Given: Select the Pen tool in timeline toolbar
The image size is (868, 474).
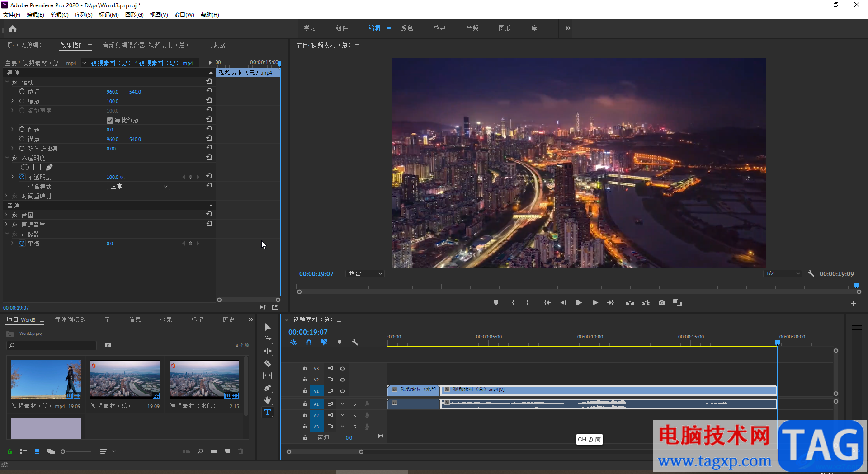Looking at the screenshot, I should coord(268,388).
